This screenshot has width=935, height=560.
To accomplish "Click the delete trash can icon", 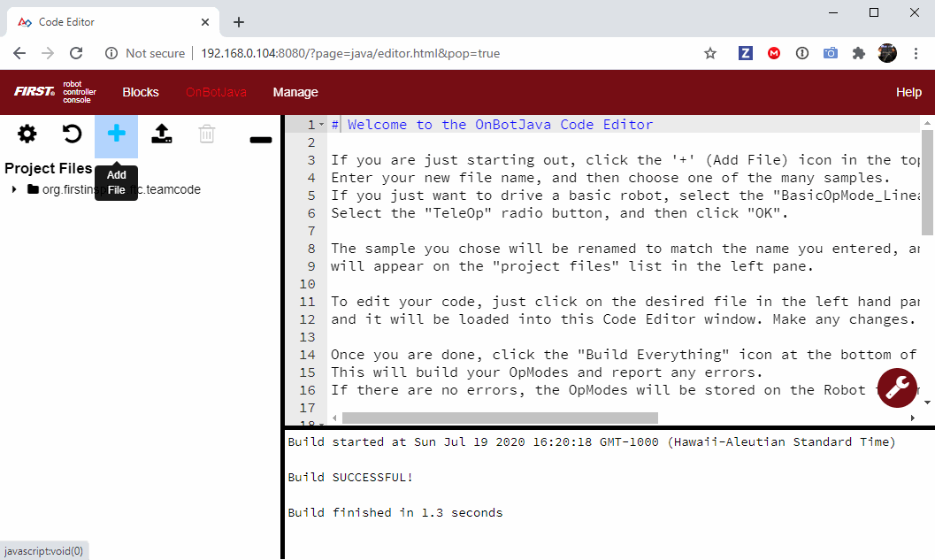I will [x=206, y=134].
